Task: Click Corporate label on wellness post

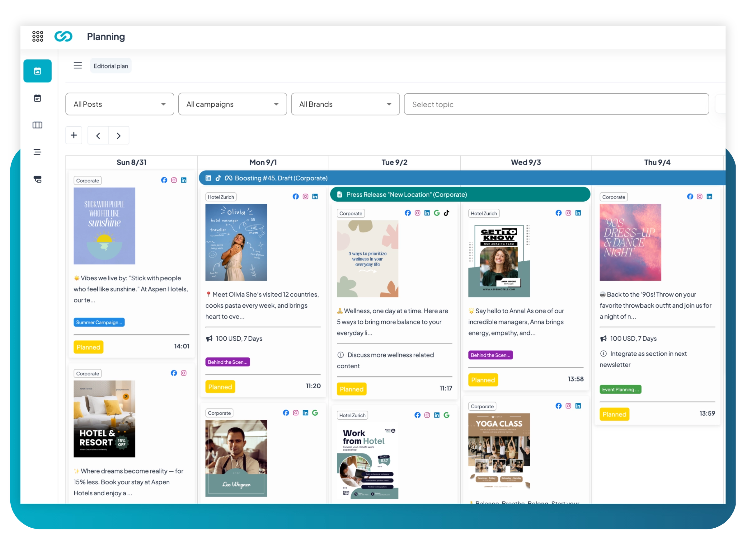Action: click(x=350, y=213)
